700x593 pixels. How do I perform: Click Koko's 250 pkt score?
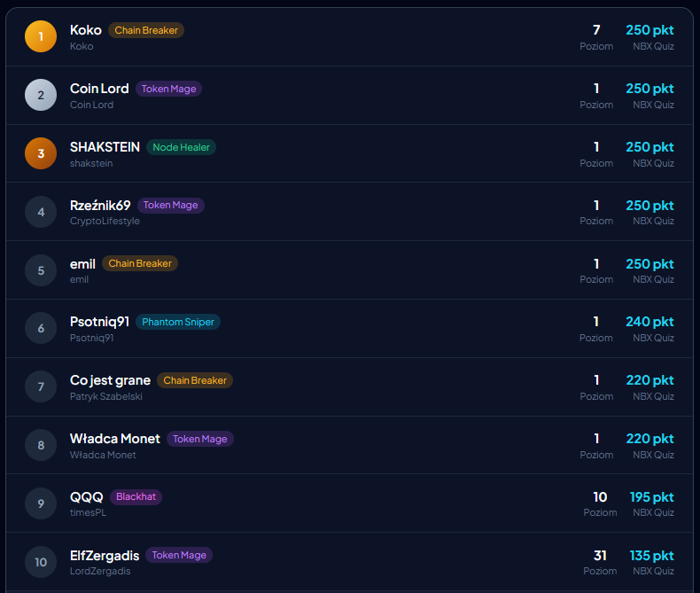click(649, 30)
